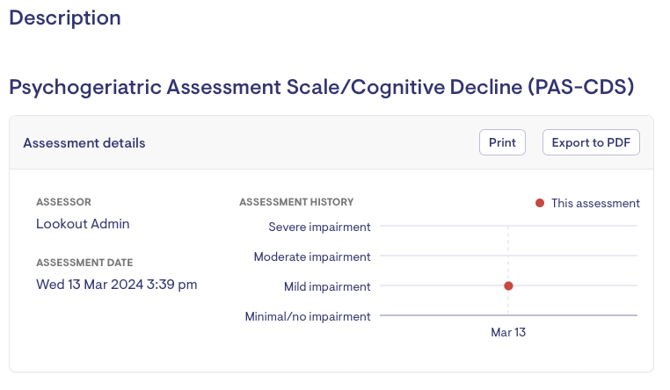
Task: Click the Severe impairment gridline
Action: coord(508,226)
